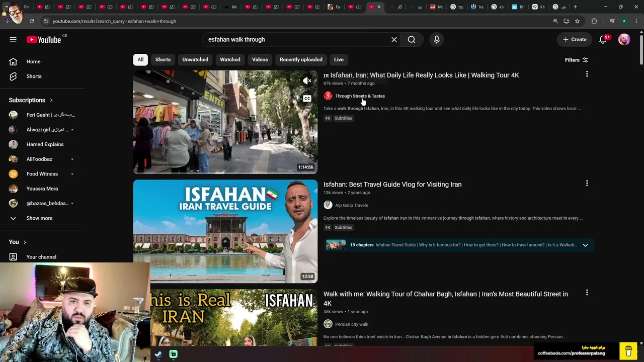644x362 pixels.
Task: Play the Isfahan walking tour thumbnail
Action: click(x=225, y=122)
